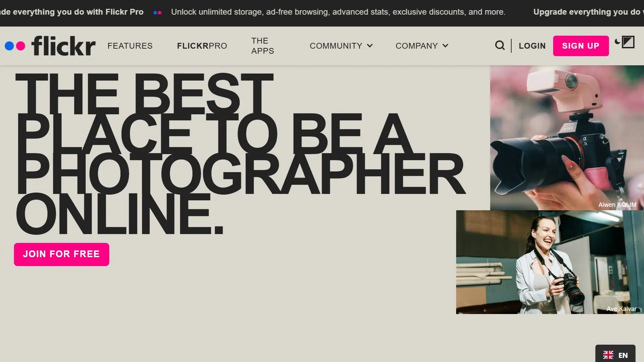Click the 'THE BEST PLACE' hero headline
Viewport: 644px width, 362px height.
(238, 153)
